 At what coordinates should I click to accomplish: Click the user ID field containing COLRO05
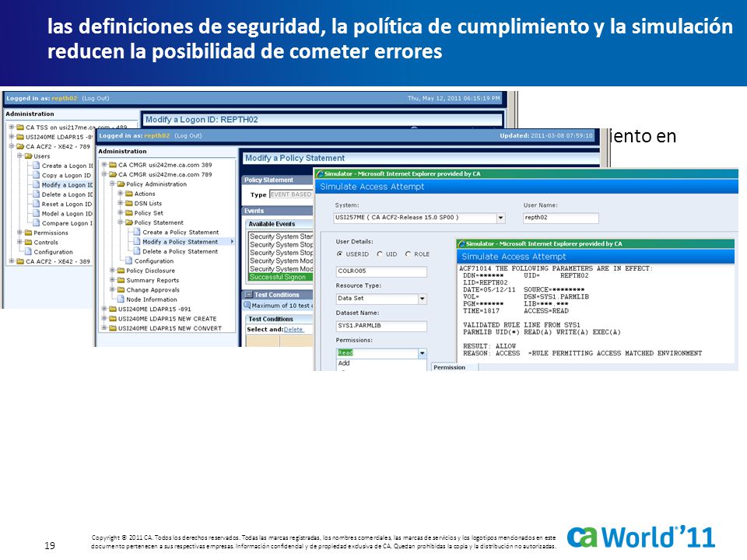click(x=381, y=271)
